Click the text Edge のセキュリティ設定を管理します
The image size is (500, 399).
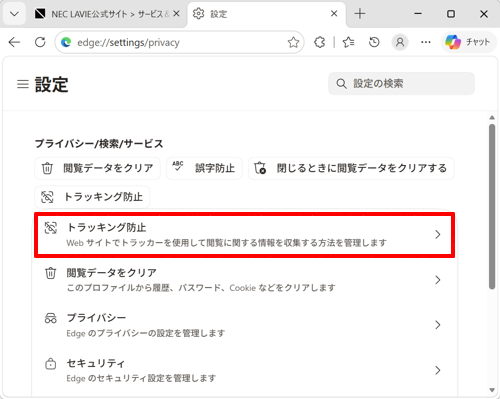click(x=141, y=378)
